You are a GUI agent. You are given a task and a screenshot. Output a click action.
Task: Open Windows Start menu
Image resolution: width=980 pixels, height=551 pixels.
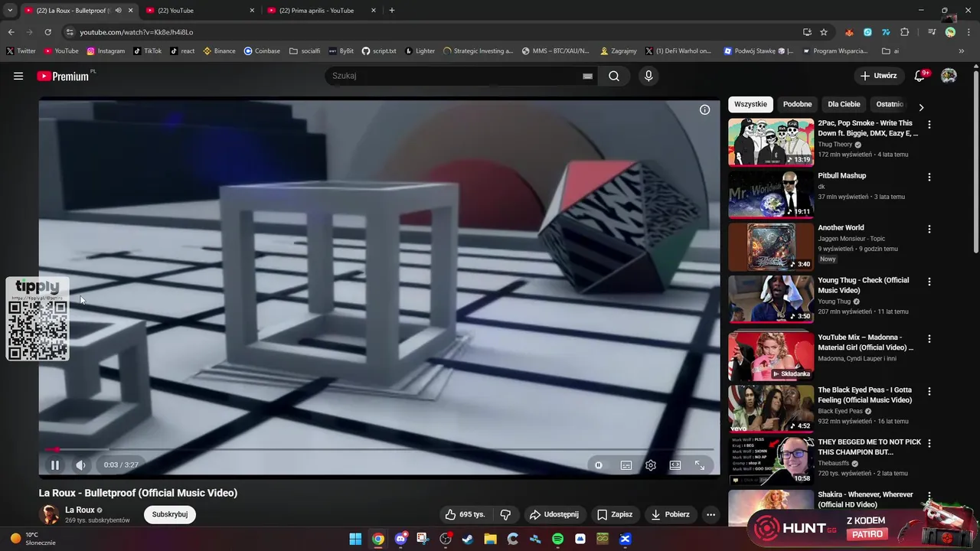355,539
